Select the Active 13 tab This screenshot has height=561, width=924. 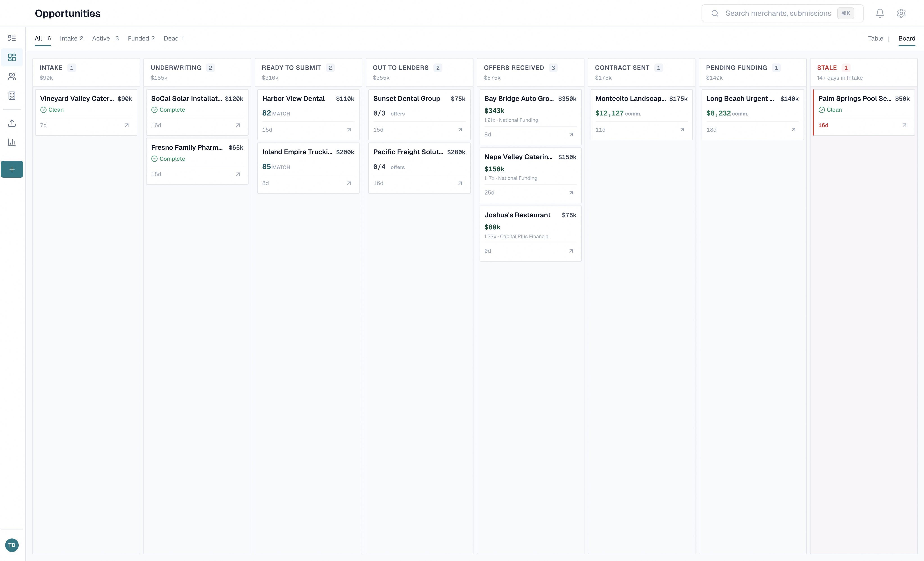point(105,38)
